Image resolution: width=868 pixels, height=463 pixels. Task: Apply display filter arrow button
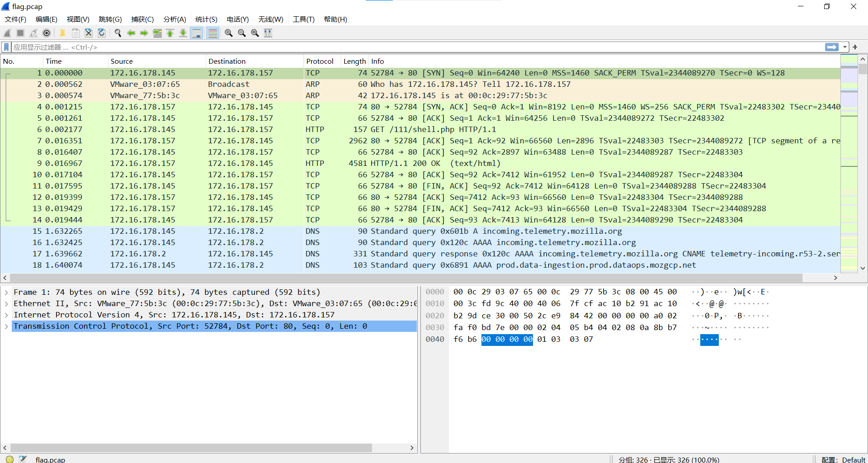pyautogui.click(x=831, y=47)
